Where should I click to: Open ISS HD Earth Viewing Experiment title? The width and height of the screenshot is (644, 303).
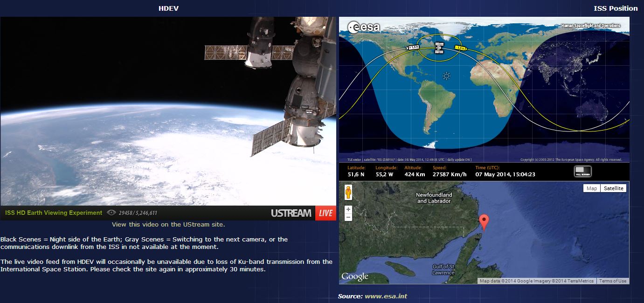54,213
